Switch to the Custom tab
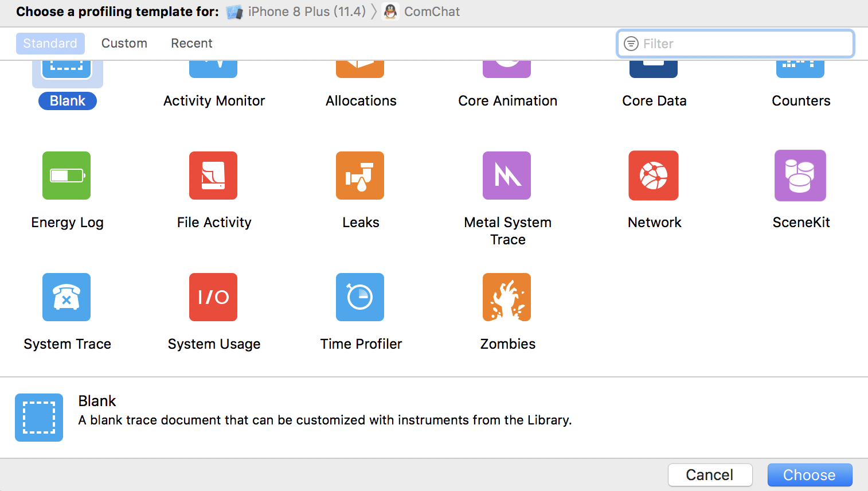The height and width of the screenshot is (491, 868). pos(124,44)
